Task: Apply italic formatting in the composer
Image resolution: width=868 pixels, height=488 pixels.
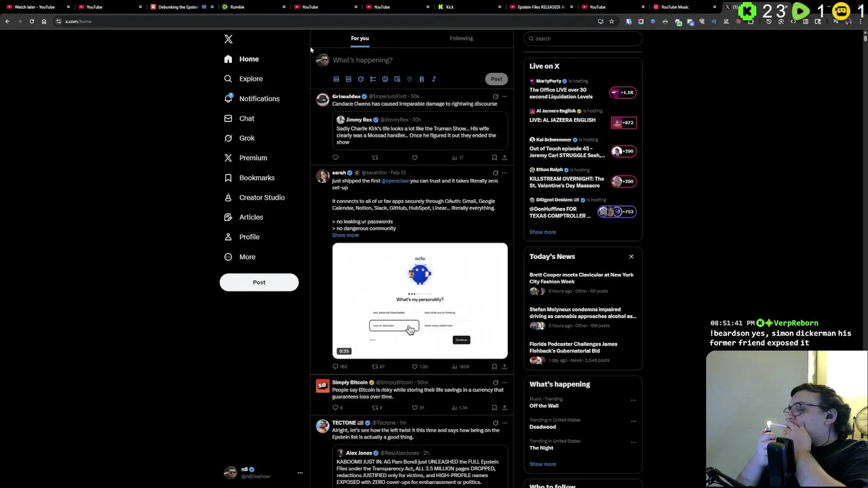Action: coord(434,79)
